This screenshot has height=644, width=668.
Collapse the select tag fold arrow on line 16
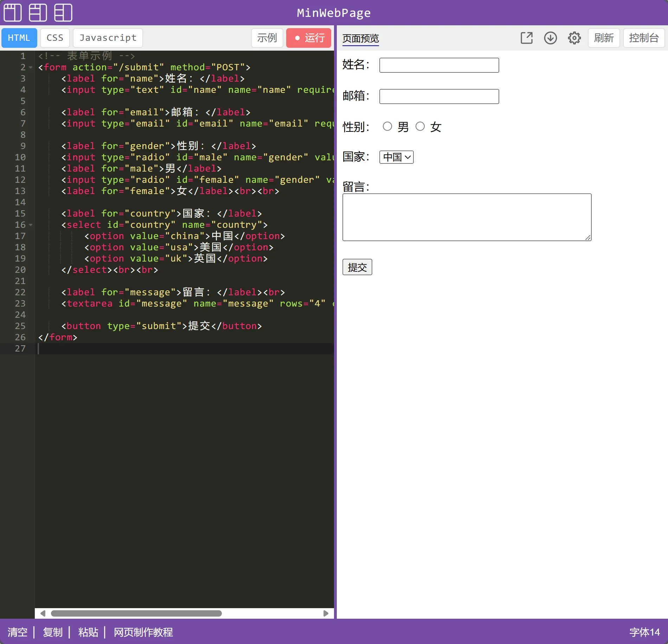click(x=31, y=225)
